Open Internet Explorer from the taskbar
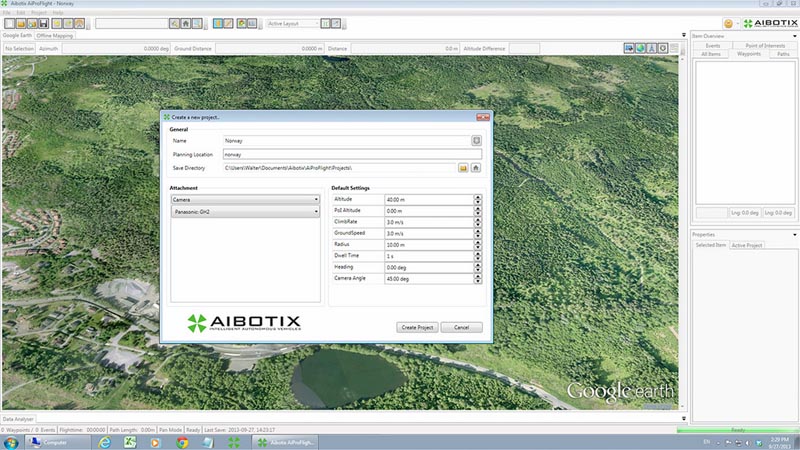This screenshot has height=450, width=800. click(x=105, y=442)
